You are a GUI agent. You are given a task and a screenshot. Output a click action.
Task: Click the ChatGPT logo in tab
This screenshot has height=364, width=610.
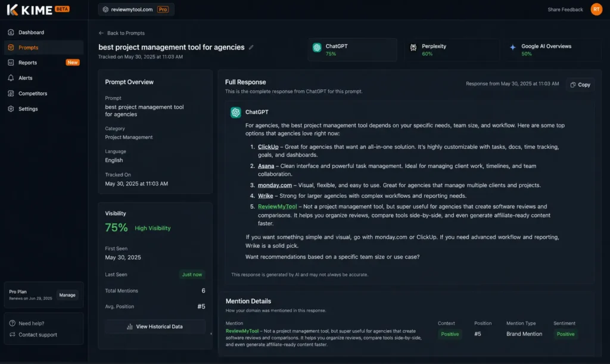pos(317,48)
